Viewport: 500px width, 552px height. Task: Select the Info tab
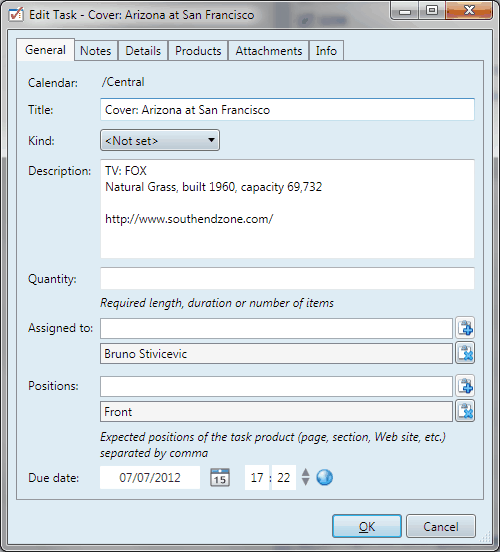326,51
